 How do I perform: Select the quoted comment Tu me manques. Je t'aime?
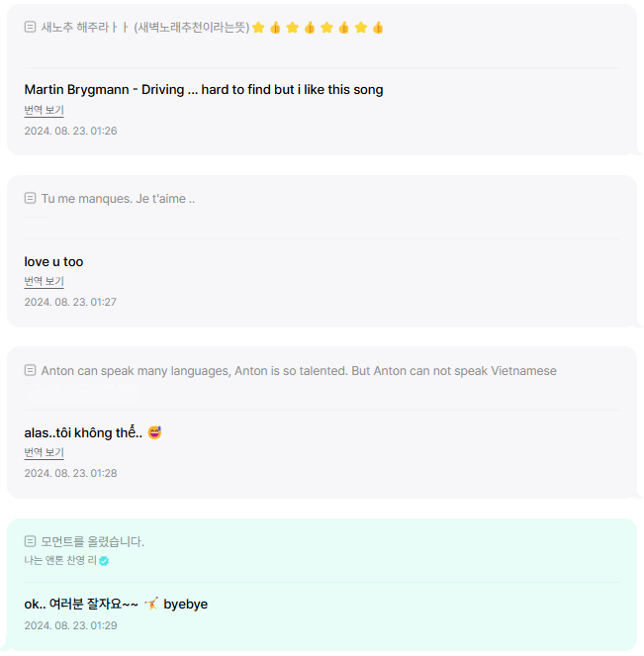pyautogui.click(x=118, y=199)
